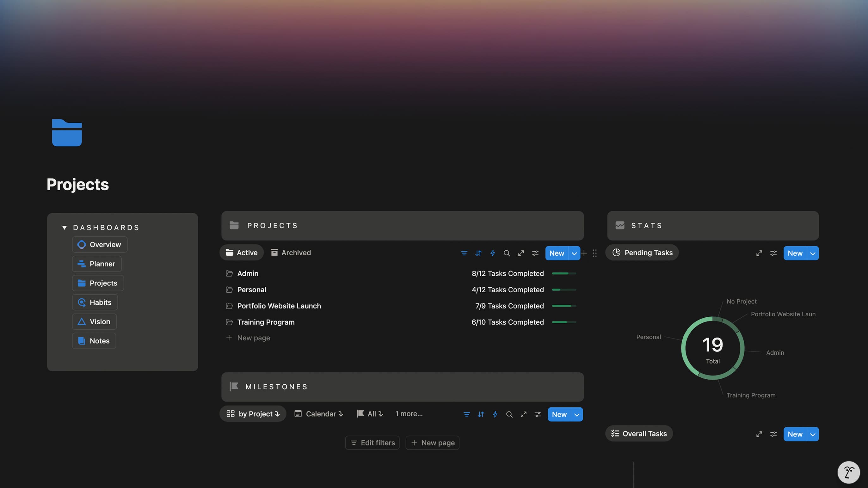Open the New button dropdown in Stats
This screenshot has width=868, height=488.
[x=812, y=253]
